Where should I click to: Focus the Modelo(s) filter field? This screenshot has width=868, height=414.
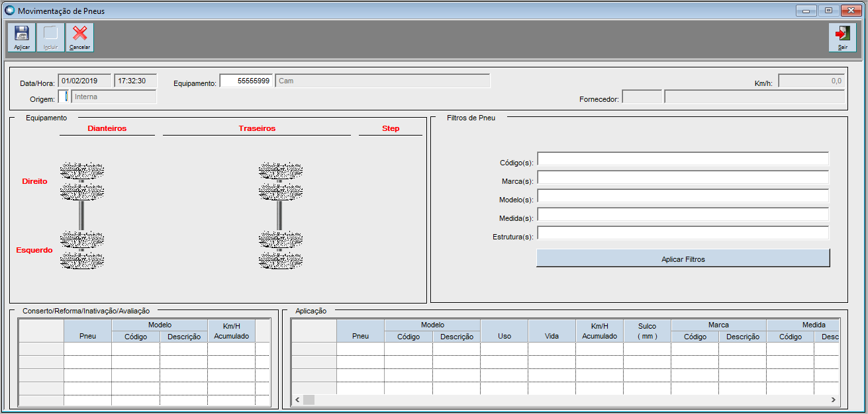683,196
